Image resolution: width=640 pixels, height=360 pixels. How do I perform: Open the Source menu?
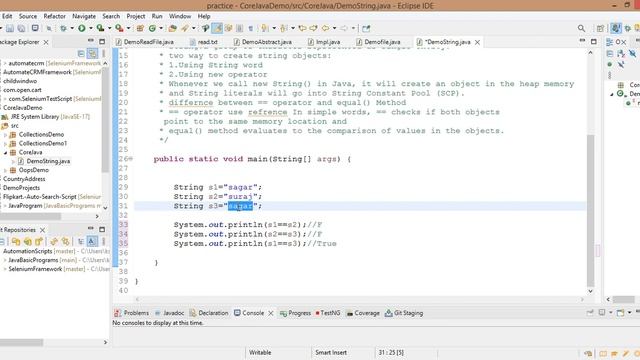28,16
